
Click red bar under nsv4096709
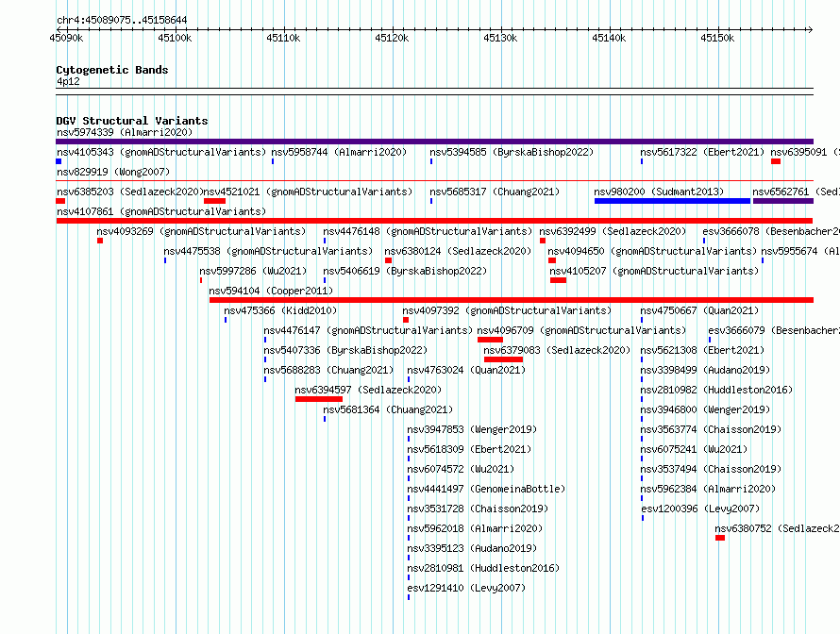[490, 340]
